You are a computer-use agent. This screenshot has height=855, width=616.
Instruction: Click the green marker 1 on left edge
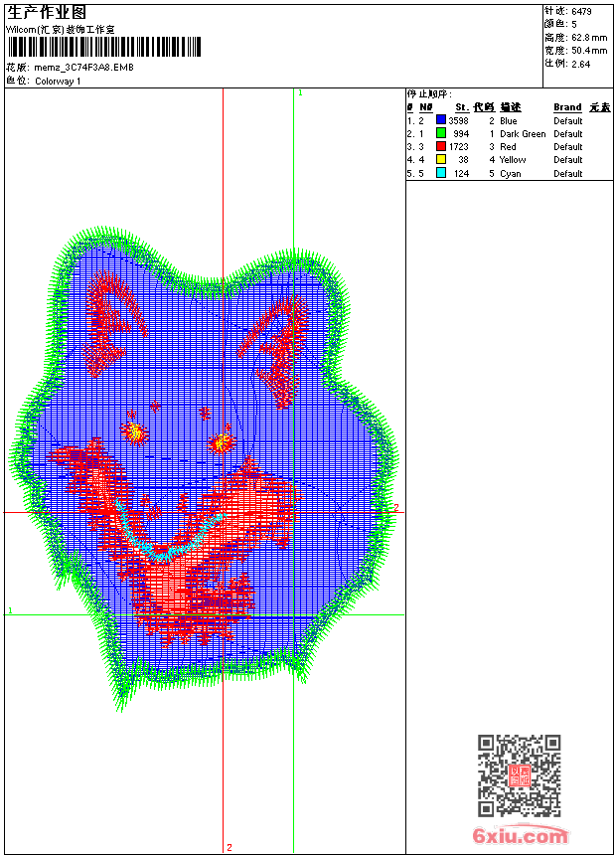click(x=10, y=610)
